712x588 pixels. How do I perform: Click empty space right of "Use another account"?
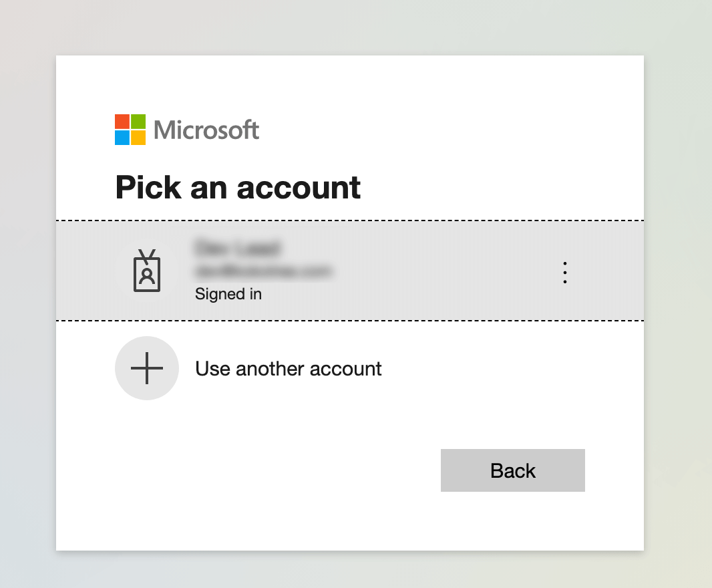508,369
